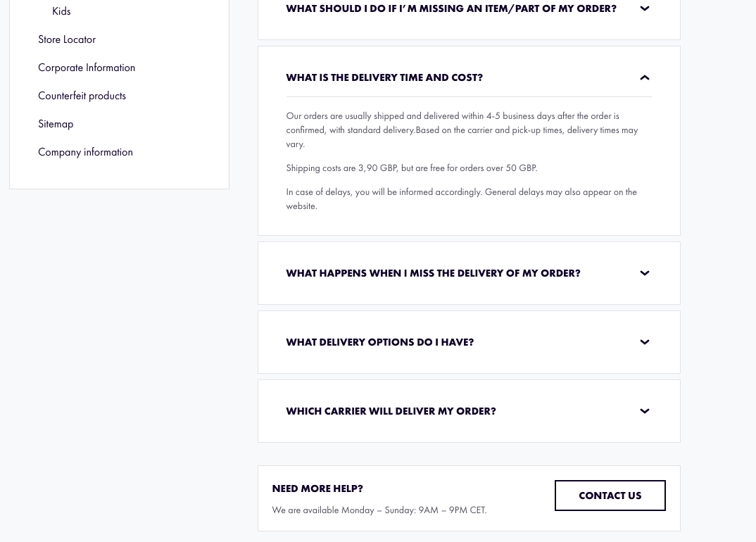Click the Sitemap entry in the left panel
Screen dimensions: 756x542
coord(56,124)
